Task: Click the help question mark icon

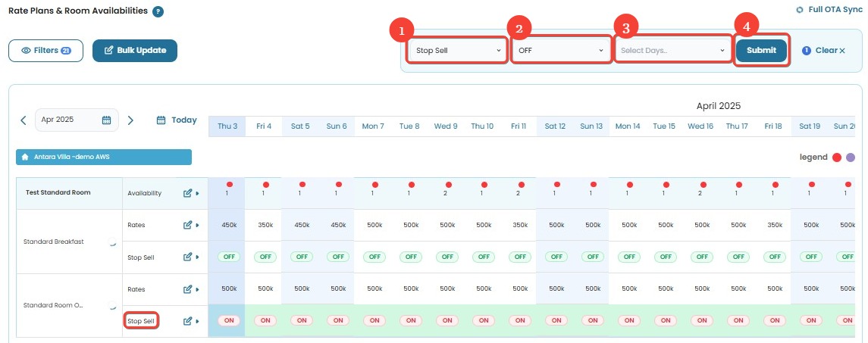Action: click(158, 11)
